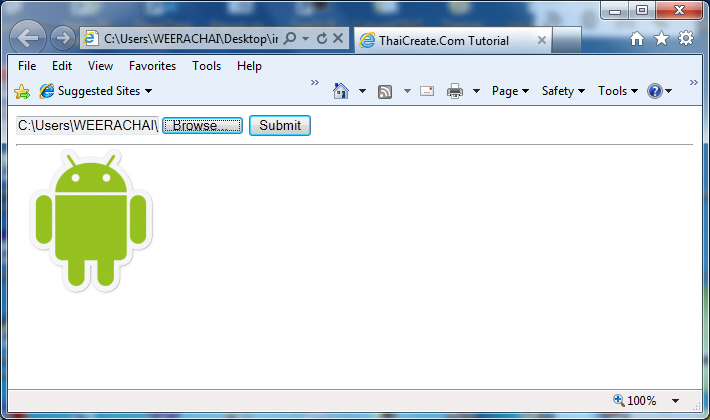Open settings with the gear icon
710x420 pixels.
tap(686, 38)
